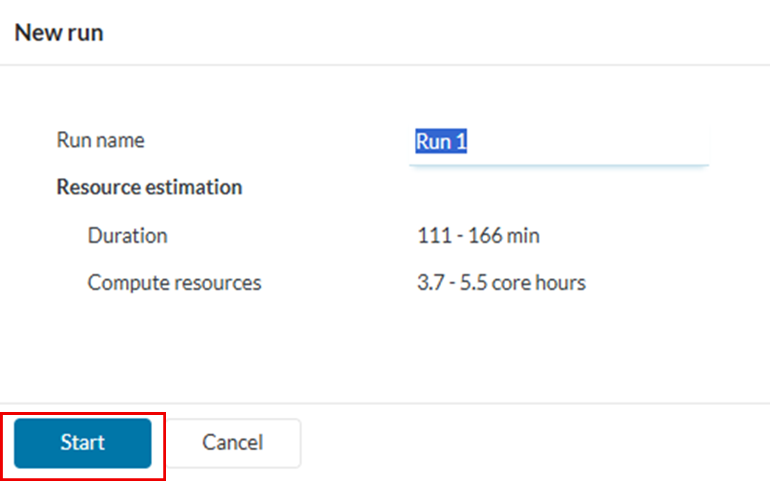
Task: Click the "Run name" label
Action: pos(100,140)
